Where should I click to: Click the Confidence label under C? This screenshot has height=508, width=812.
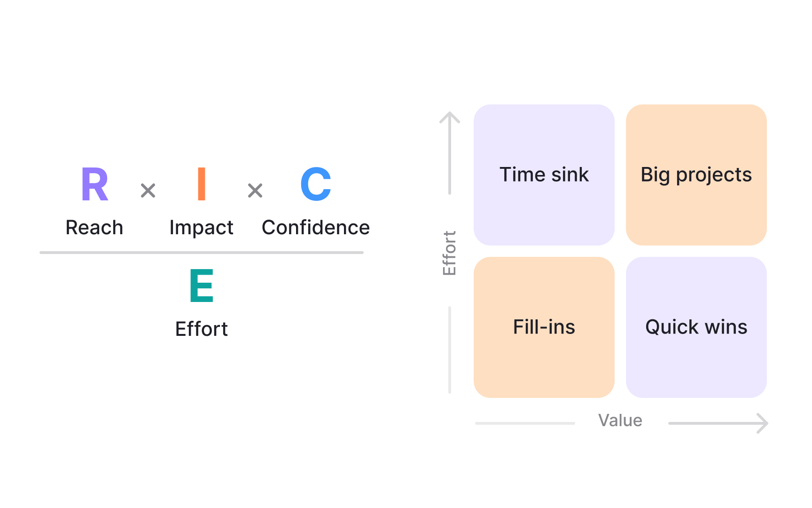click(x=316, y=228)
